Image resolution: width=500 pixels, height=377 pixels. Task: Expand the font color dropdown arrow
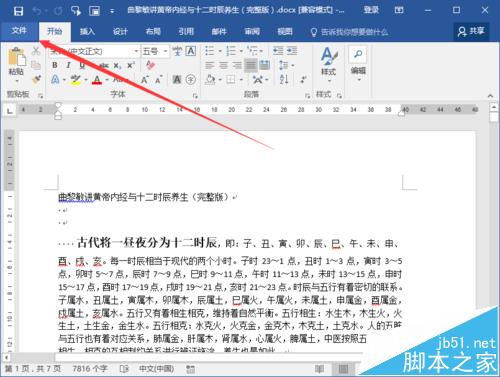pos(107,80)
